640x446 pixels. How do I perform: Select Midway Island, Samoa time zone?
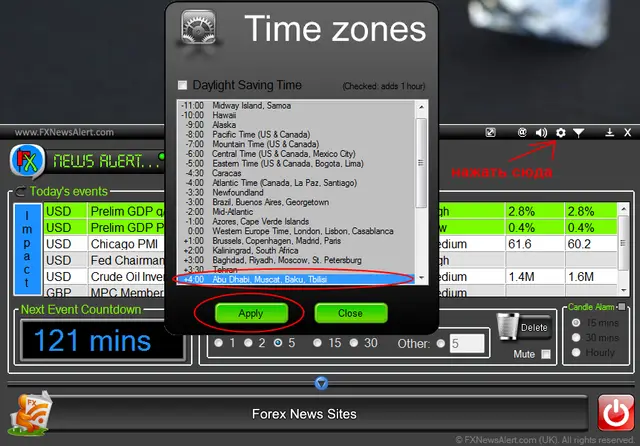coord(297,106)
